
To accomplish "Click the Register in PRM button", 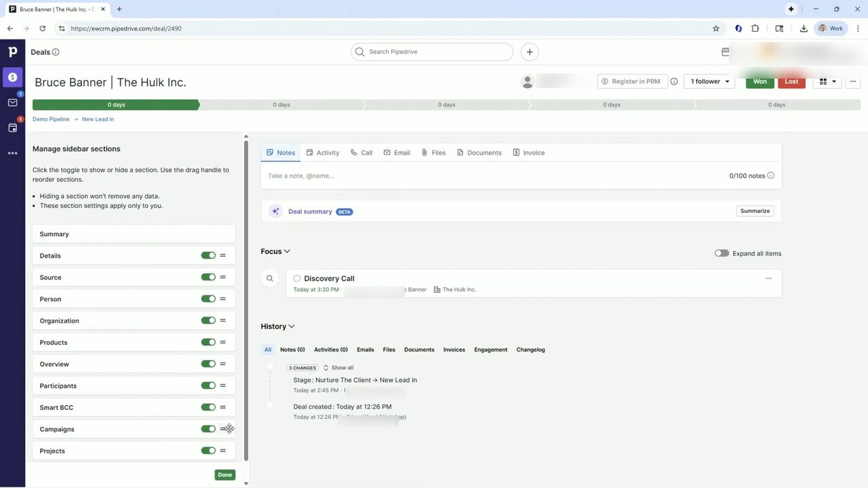I will coord(633,81).
